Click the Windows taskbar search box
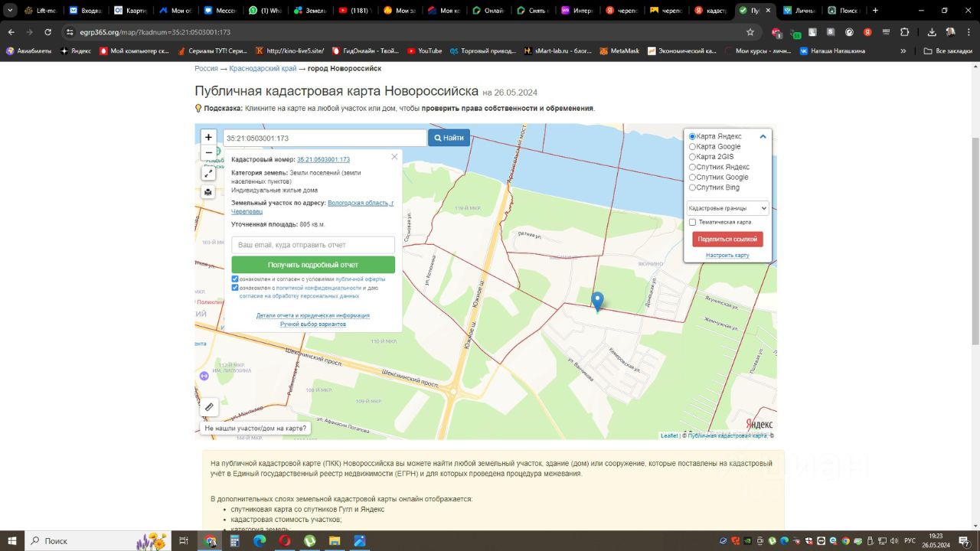Screen dimensions: 980x551 (98, 541)
